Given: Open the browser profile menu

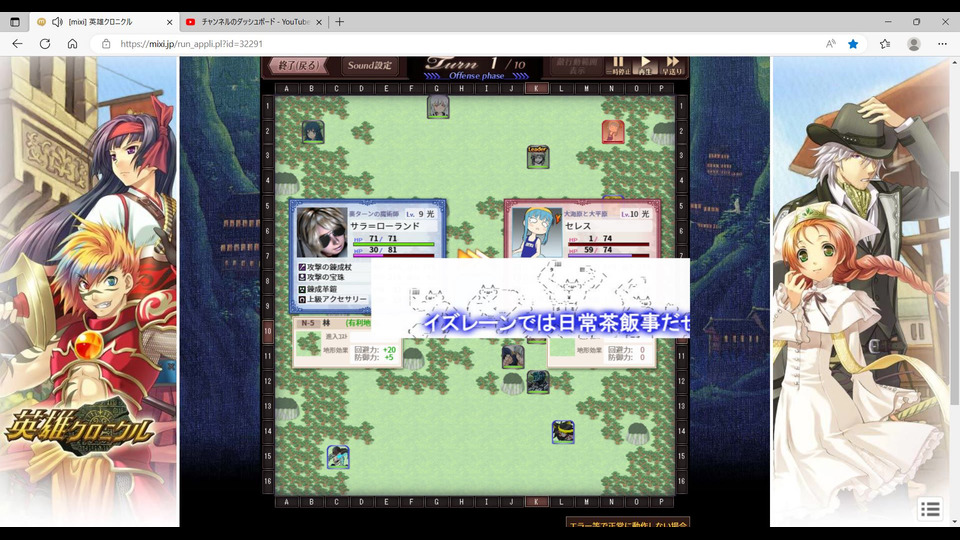Looking at the screenshot, I should [x=913, y=44].
